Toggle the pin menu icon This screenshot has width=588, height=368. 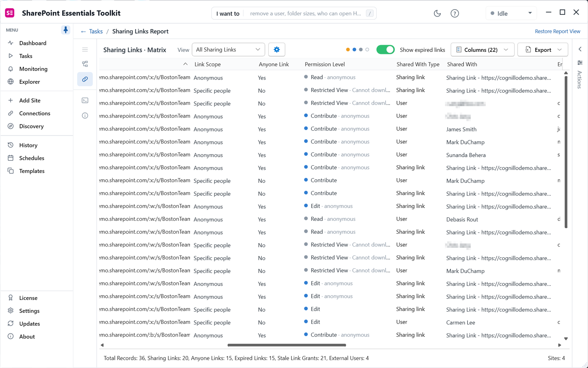click(65, 30)
